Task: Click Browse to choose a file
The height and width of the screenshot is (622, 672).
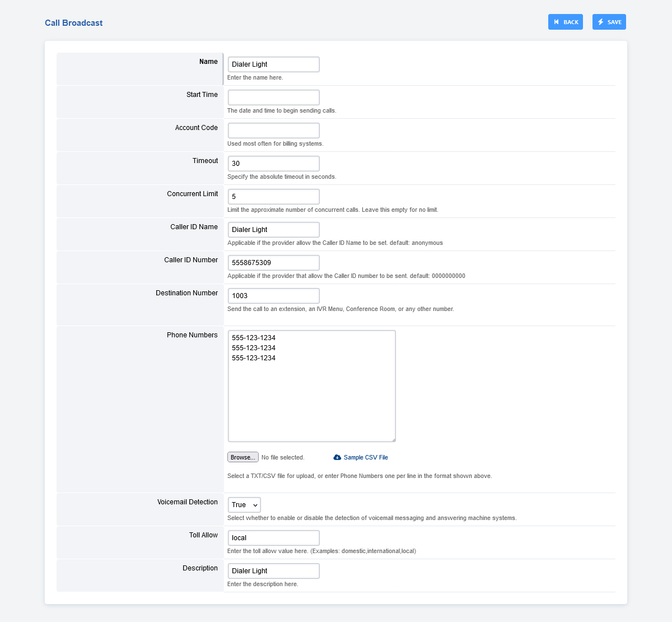Action: (x=243, y=457)
